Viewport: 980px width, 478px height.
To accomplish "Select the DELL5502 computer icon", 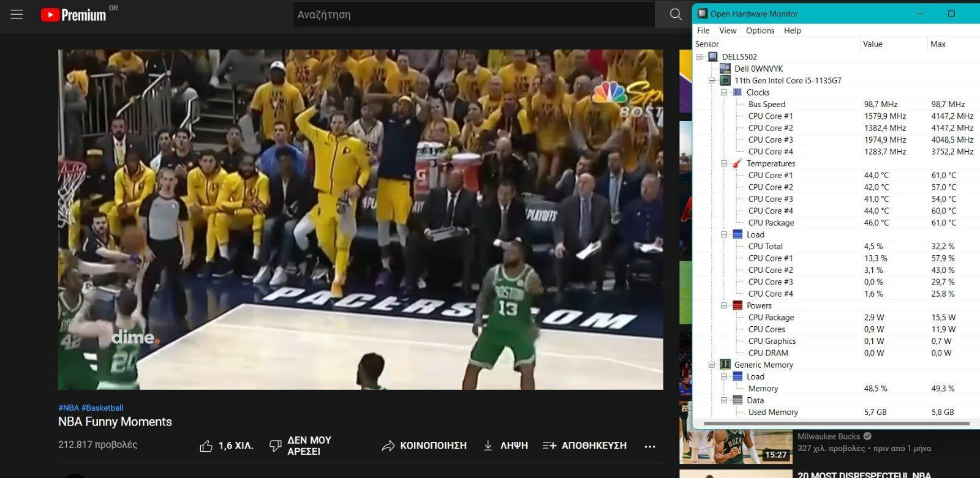I will [713, 57].
